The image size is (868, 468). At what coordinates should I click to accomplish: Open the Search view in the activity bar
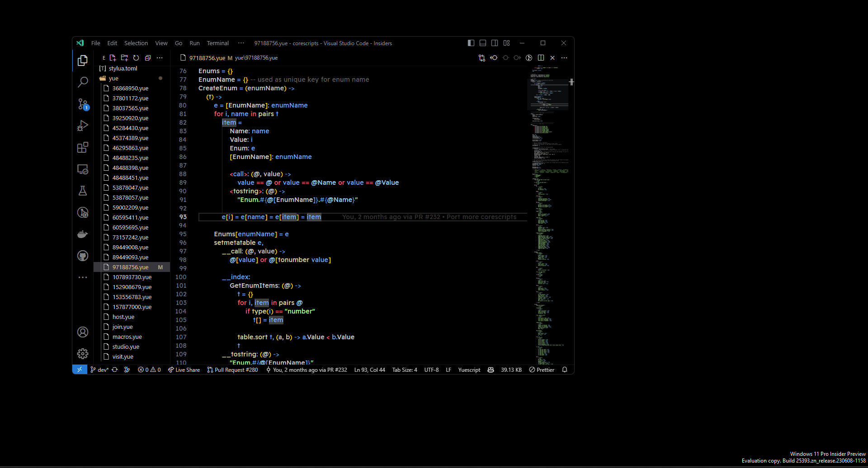[x=83, y=82]
